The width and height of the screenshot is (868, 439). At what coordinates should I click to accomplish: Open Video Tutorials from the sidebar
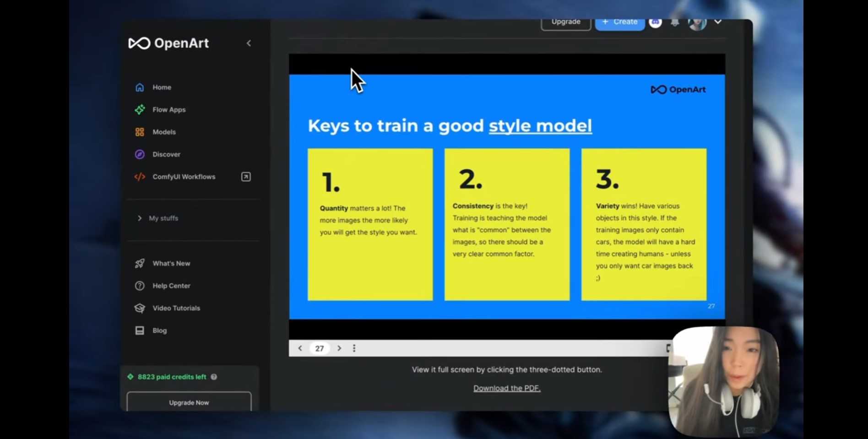click(176, 308)
